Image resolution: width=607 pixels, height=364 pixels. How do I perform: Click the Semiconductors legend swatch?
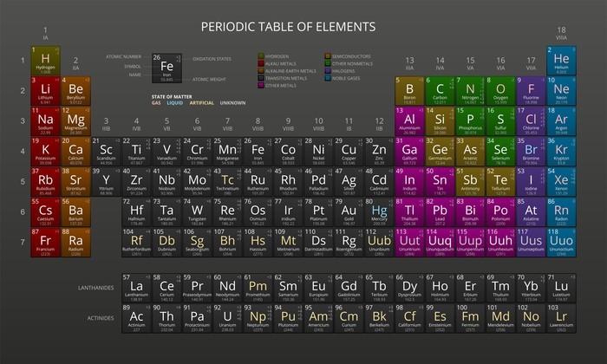tap(327, 55)
